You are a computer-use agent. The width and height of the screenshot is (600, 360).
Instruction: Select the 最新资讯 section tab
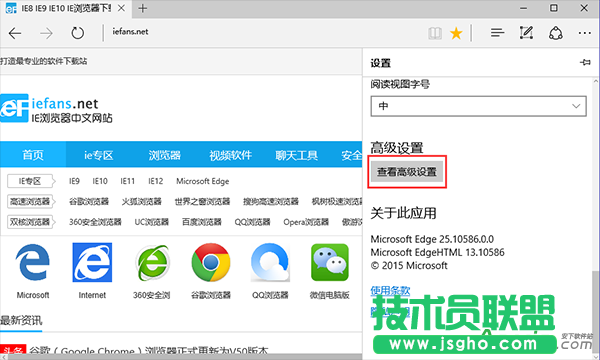[21, 320]
